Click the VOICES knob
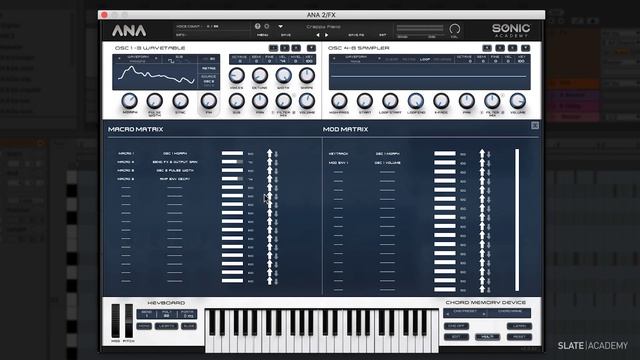Image resolution: width=640 pixels, height=360 pixels. coord(236,76)
